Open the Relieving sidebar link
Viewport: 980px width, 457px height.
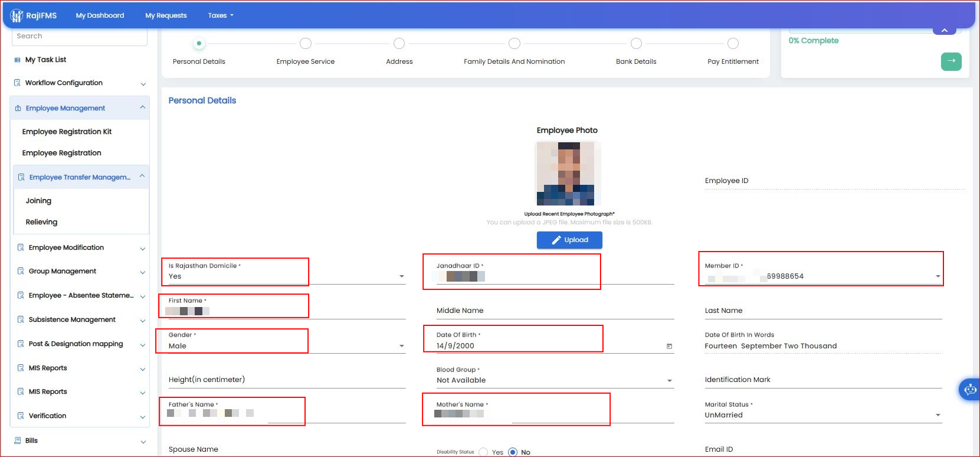point(41,222)
